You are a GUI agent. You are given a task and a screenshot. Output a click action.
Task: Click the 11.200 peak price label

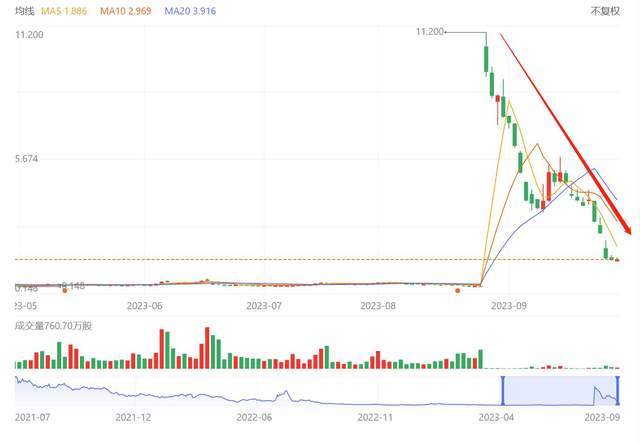point(430,32)
